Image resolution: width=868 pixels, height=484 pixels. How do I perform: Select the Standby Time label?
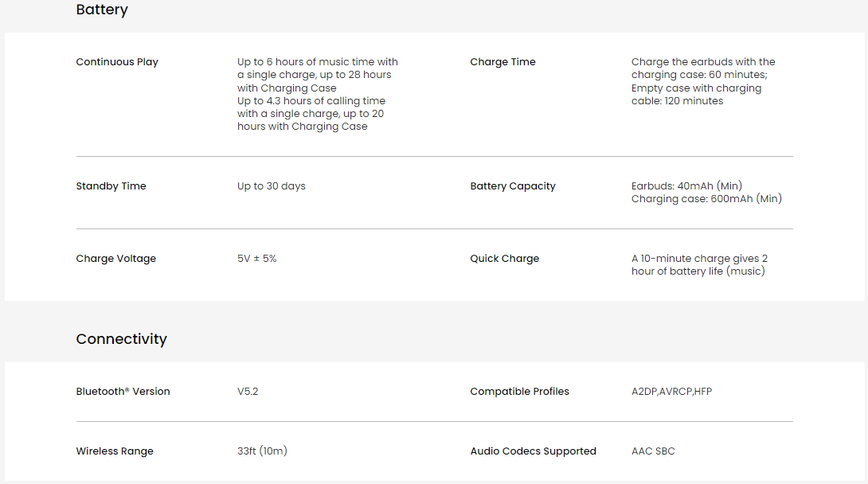111,186
